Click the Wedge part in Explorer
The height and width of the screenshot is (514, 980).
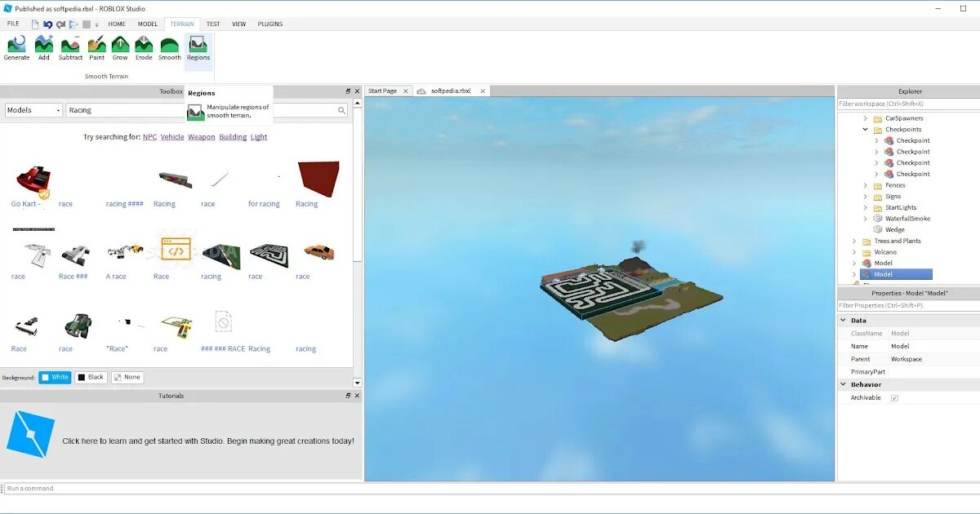pyautogui.click(x=895, y=230)
